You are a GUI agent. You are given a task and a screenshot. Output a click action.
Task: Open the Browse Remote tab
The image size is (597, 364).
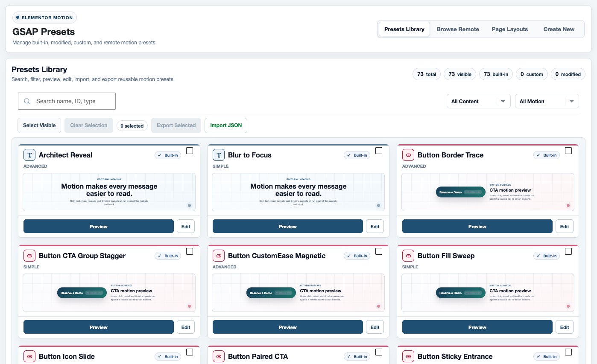coord(458,29)
